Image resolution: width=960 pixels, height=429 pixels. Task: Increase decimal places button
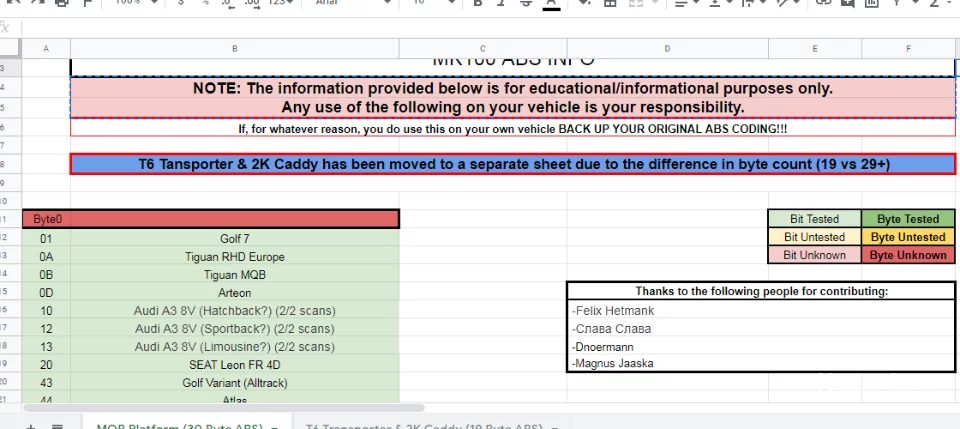[x=252, y=3]
